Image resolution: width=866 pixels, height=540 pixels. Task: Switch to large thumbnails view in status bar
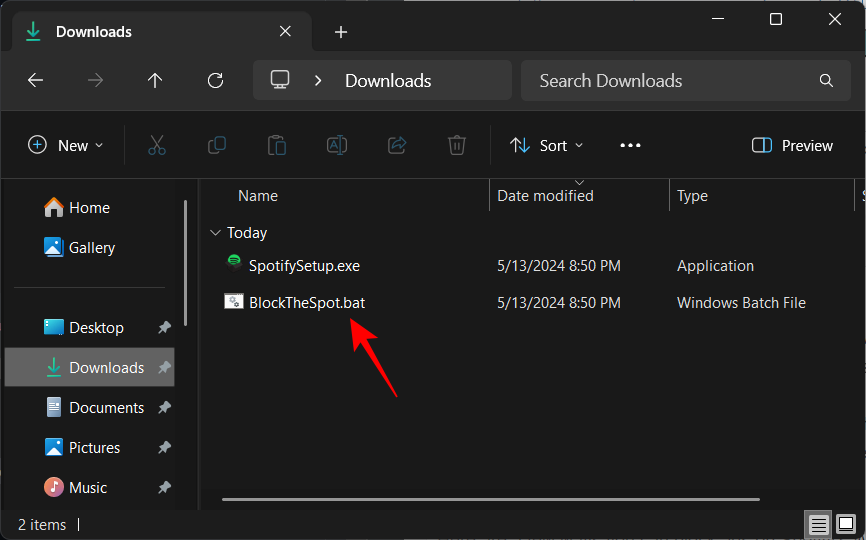point(846,524)
